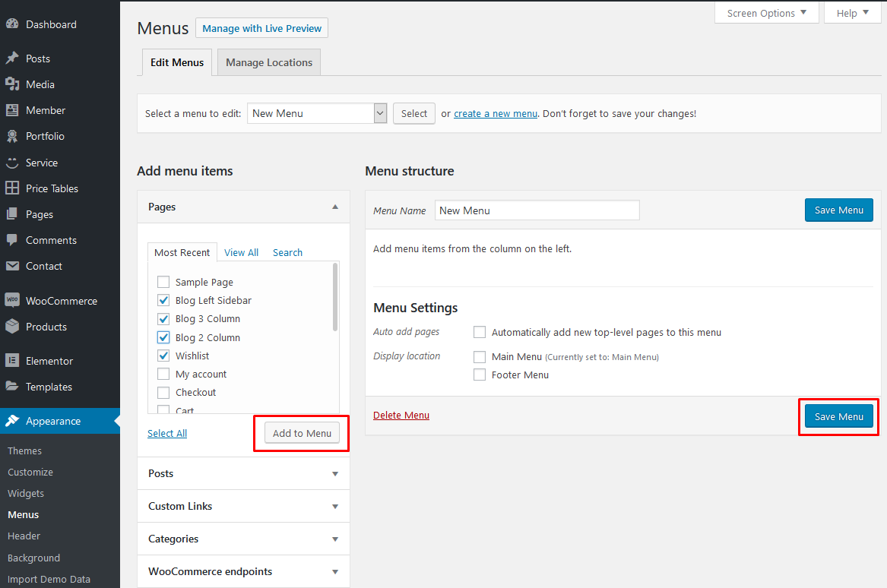Viewport: 887px width, 588px height.
Task: Click the Posts pushpin icon
Action: click(x=12, y=58)
